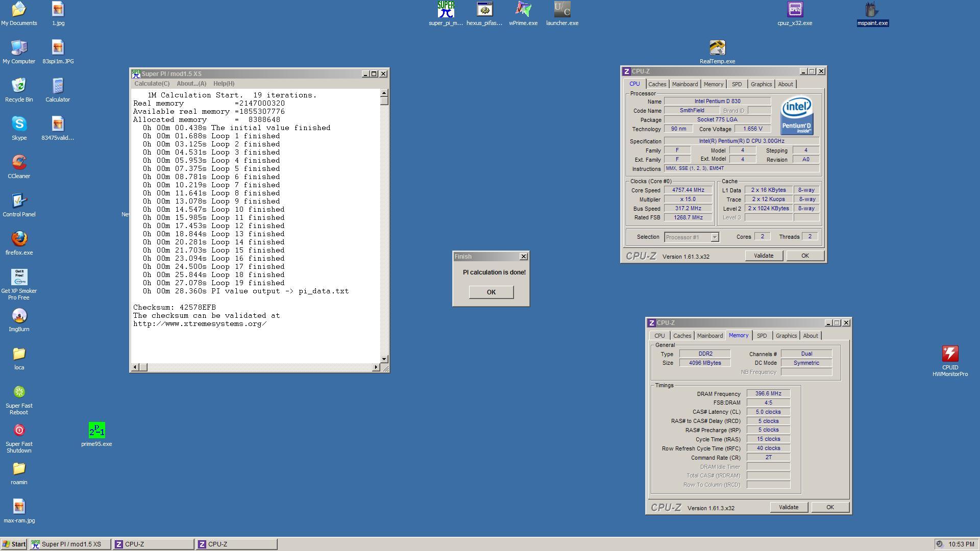Launch CCleaner from the desktop
Screen dimensions: 980x551
click(19, 166)
